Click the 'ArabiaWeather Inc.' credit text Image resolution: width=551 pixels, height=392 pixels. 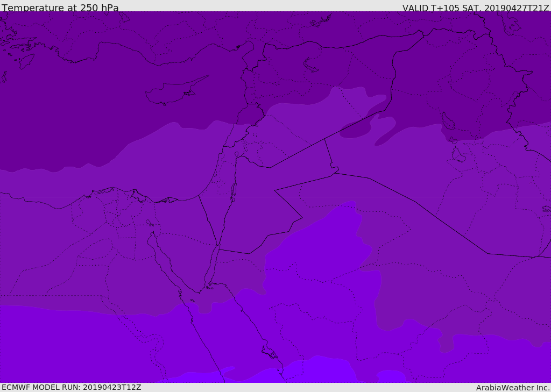point(513,388)
